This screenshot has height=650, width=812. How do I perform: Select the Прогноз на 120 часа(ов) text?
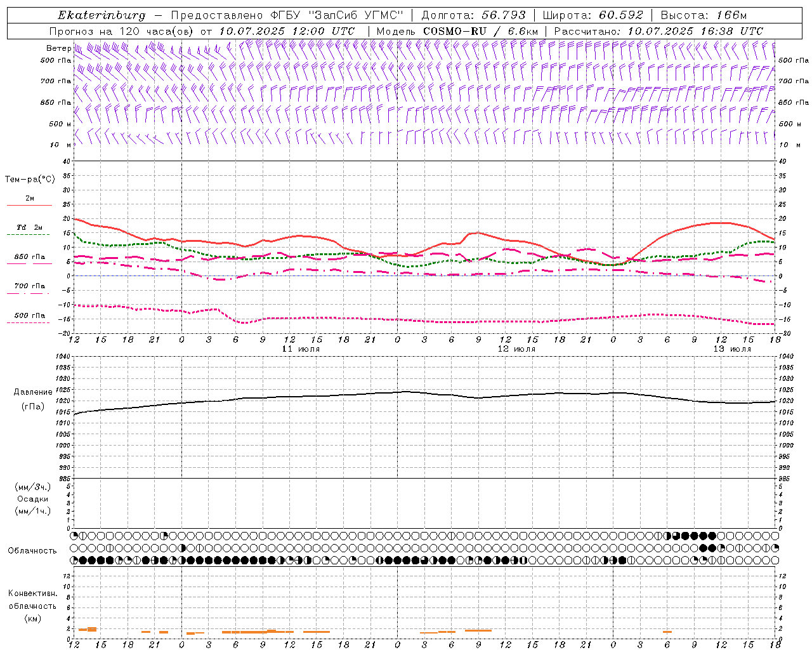point(122,31)
